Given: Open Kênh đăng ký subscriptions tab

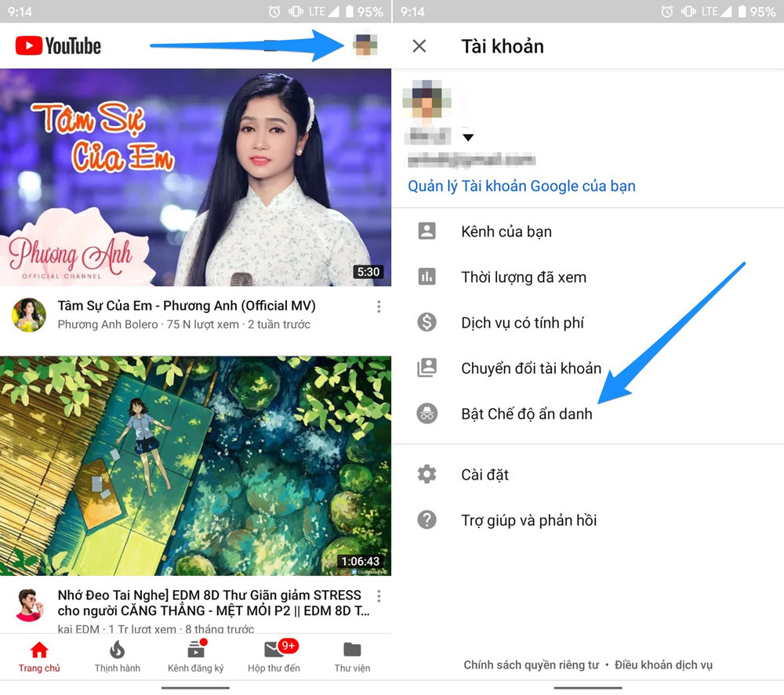Looking at the screenshot, I should (x=195, y=657).
